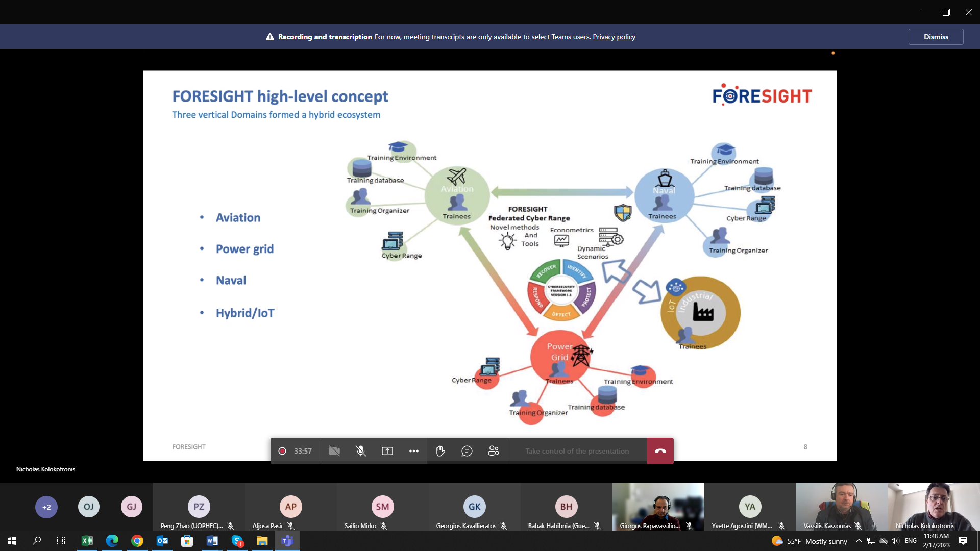Hang up the call
This screenshot has width=980, height=551.
pos(660,451)
